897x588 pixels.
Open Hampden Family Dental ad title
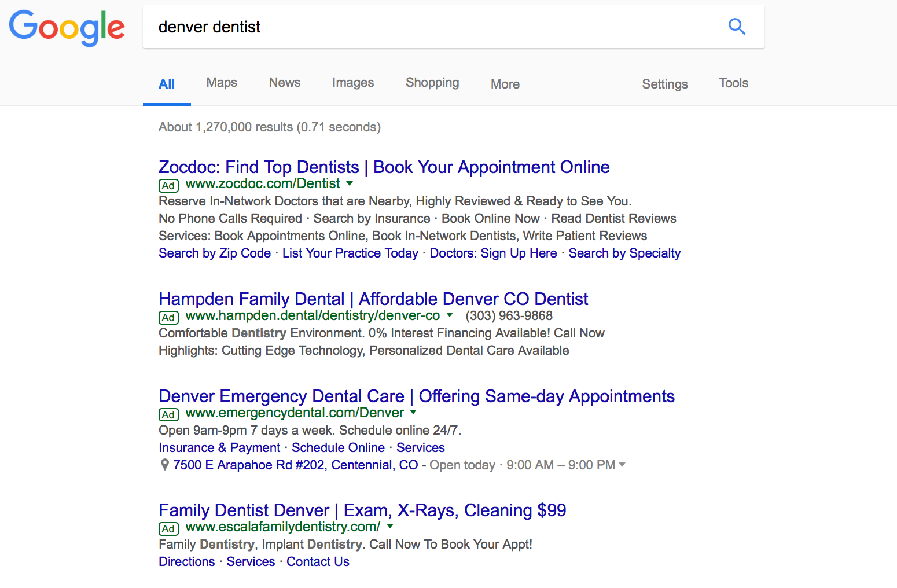pos(373,299)
